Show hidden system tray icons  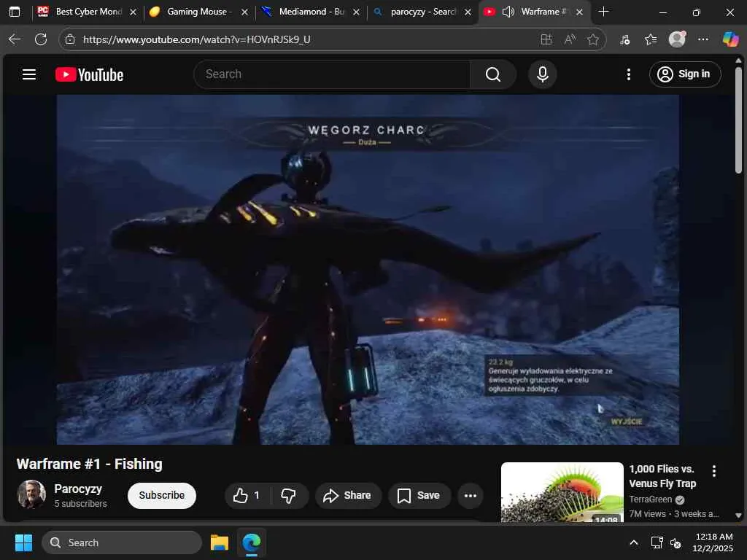coord(634,542)
